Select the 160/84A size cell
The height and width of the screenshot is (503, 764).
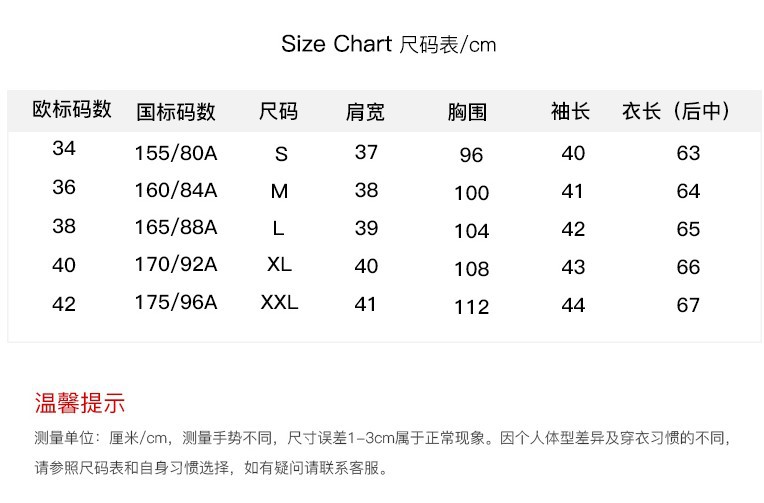tap(175, 191)
